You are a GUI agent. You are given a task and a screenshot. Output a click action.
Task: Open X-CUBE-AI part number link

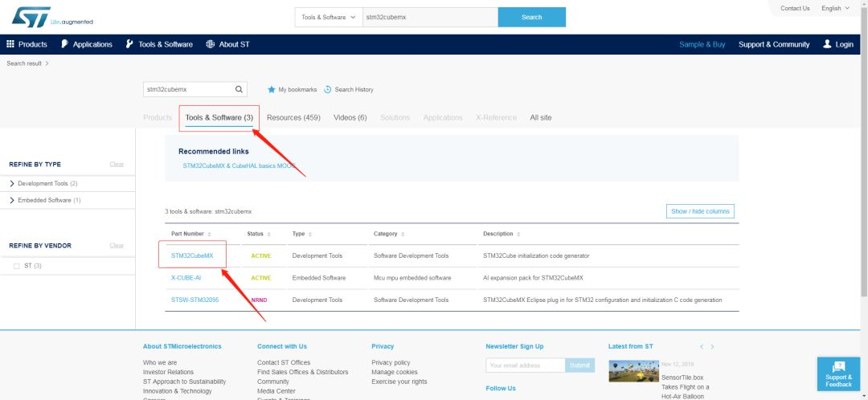point(186,278)
